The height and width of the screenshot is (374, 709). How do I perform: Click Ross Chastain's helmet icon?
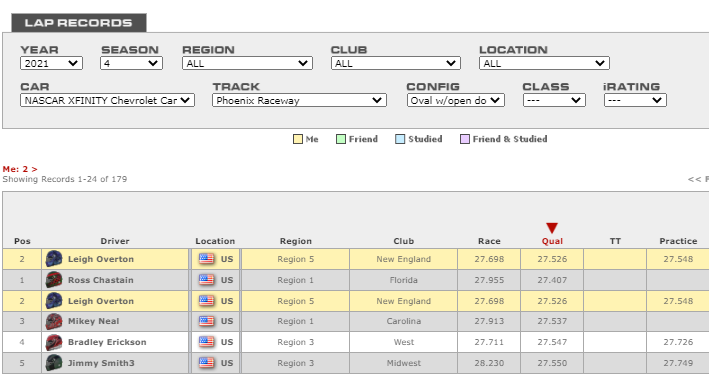point(54,280)
